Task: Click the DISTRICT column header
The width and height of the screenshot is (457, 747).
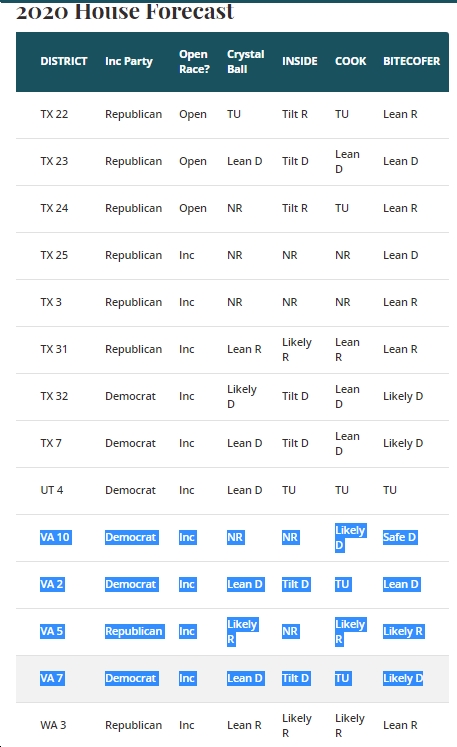Action: tap(64, 61)
